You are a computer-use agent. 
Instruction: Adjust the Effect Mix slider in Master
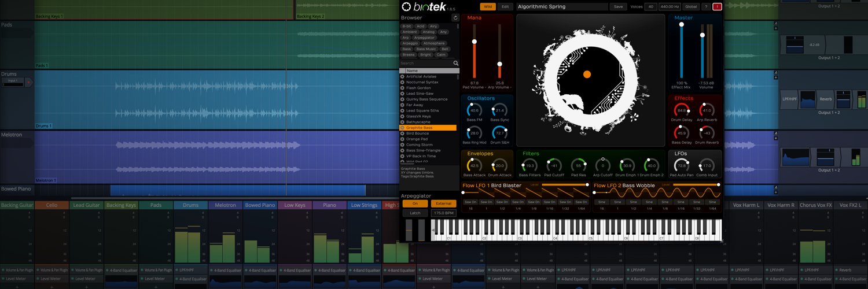682,51
